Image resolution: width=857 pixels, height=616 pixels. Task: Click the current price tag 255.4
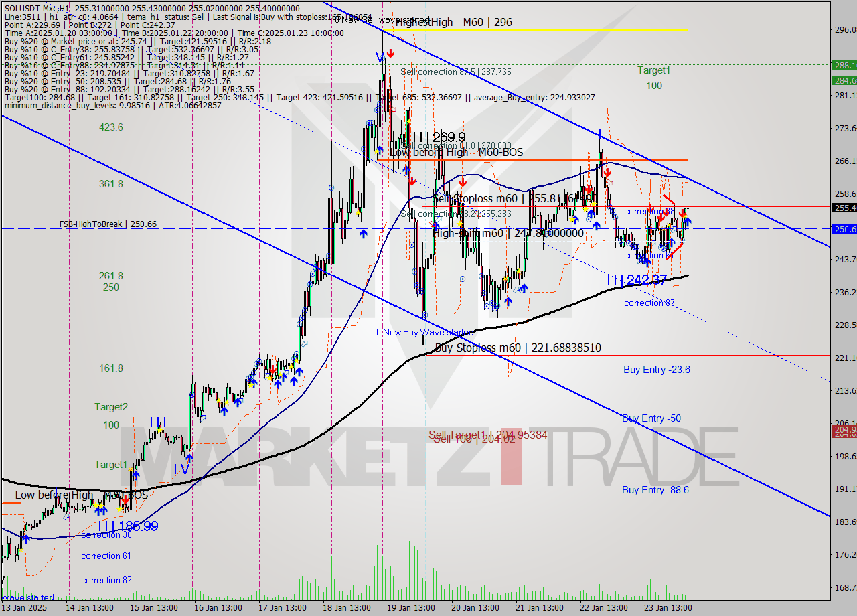click(843, 208)
